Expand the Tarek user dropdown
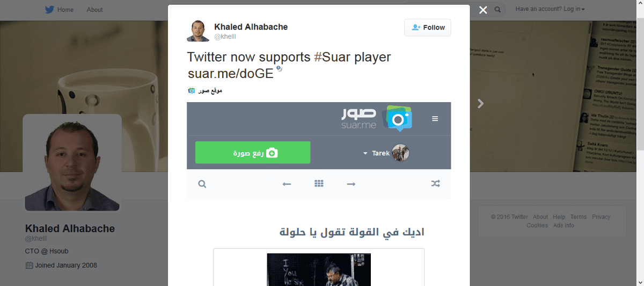 coord(386,153)
